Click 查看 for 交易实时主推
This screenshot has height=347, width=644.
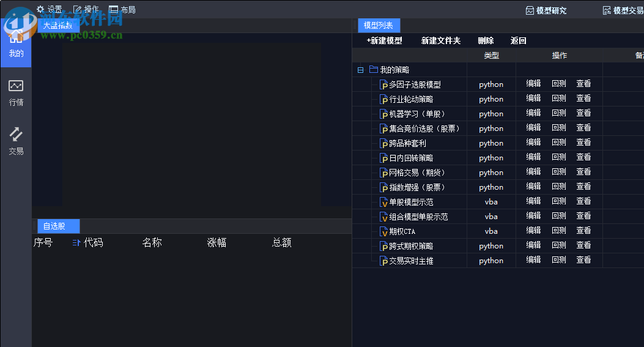[583, 260]
